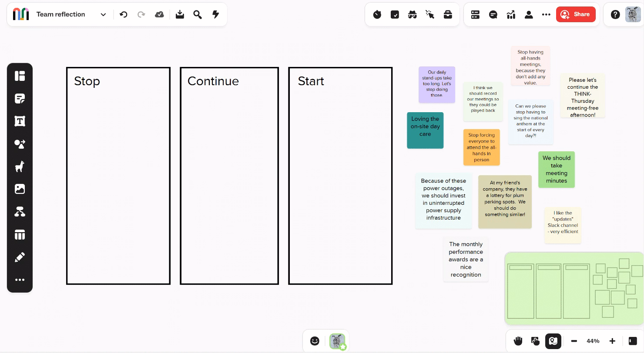Toggle the minimap view button
The image size is (644, 353).
coord(553,341)
